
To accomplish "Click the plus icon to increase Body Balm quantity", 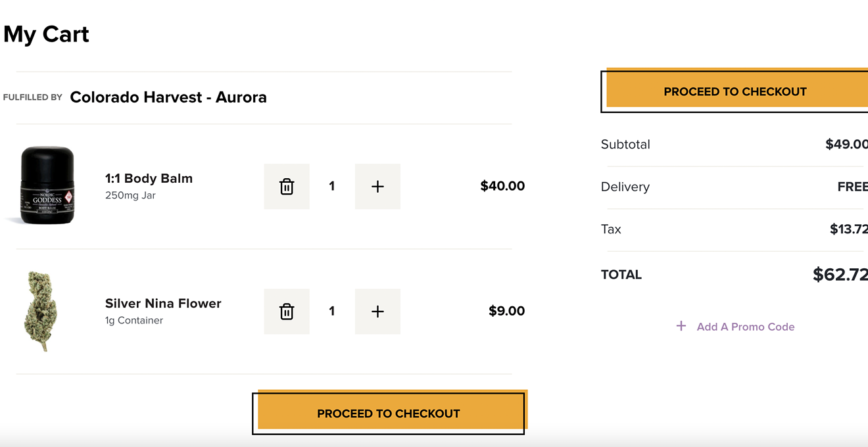I will coord(377,186).
